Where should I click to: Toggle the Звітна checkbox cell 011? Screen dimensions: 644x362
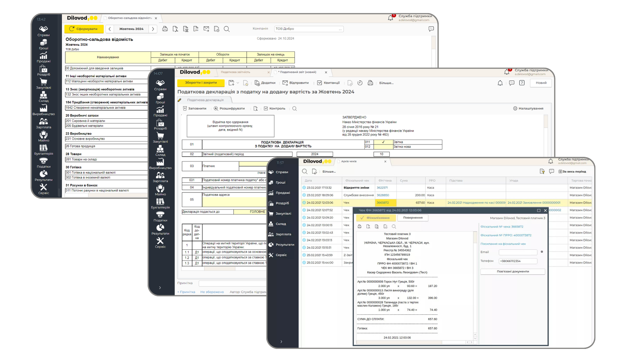pos(383,142)
